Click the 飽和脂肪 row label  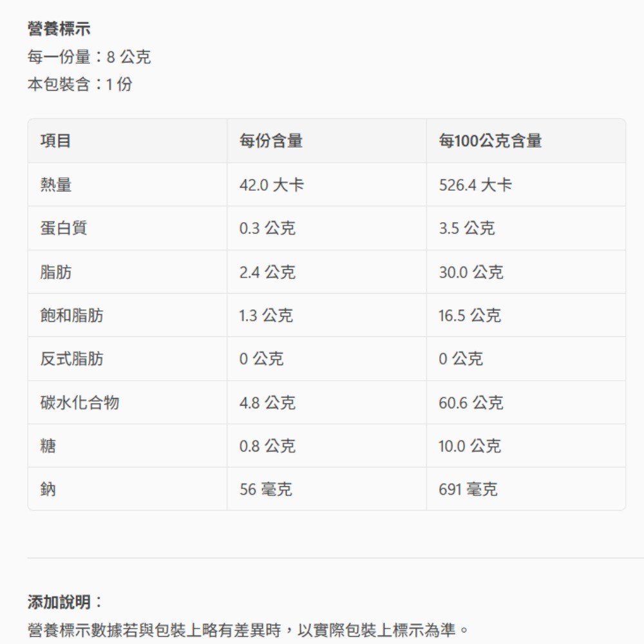71,316
